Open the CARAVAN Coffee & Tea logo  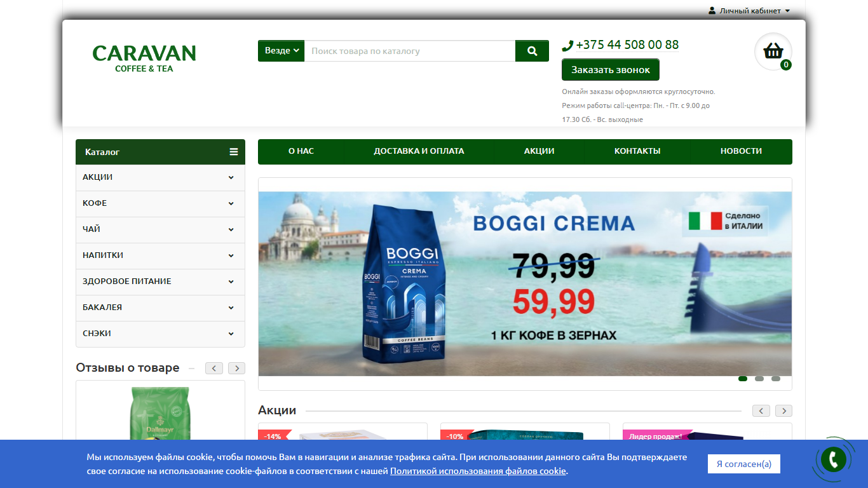tap(144, 58)
